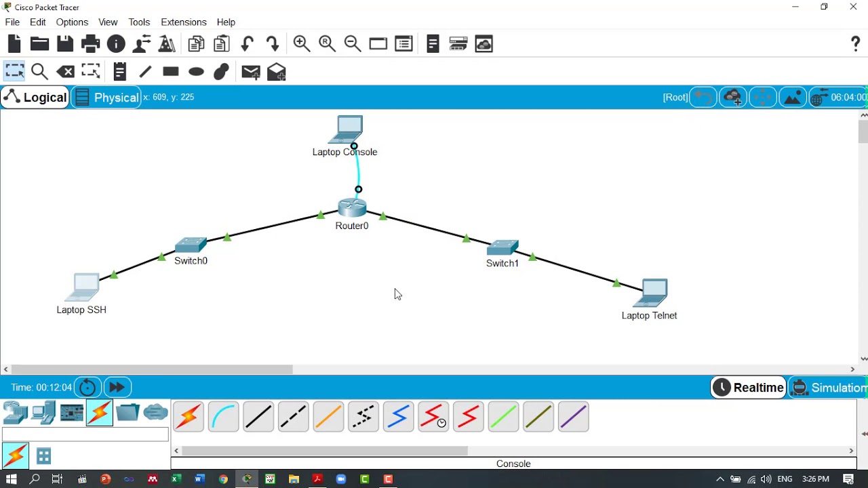Viewport: 868px width, 488px height.
Task: Switch to Simulation mode
Action: 829,388
